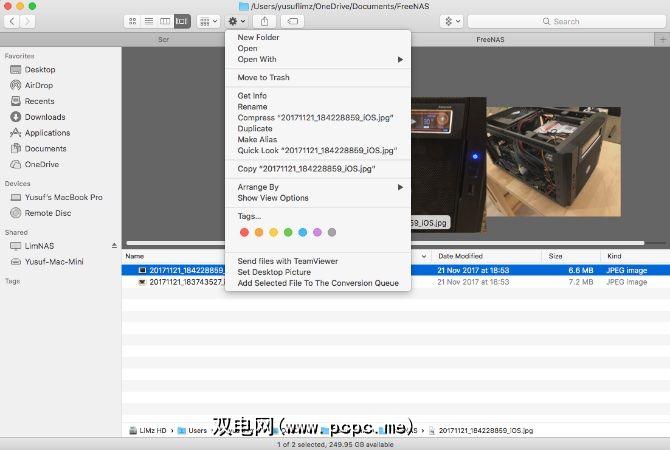Add a new tab with plus button
Viewport: 670px width, 450px height.
[662, 39]
